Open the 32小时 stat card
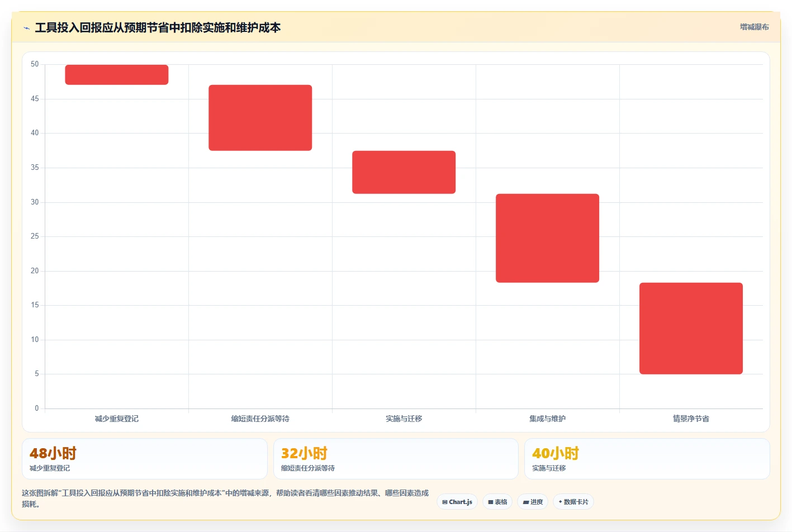792x532 pixels. 396,459
